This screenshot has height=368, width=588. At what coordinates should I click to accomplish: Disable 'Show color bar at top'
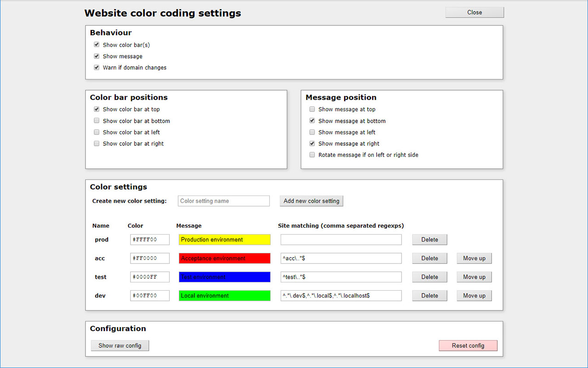pos(96,109)
